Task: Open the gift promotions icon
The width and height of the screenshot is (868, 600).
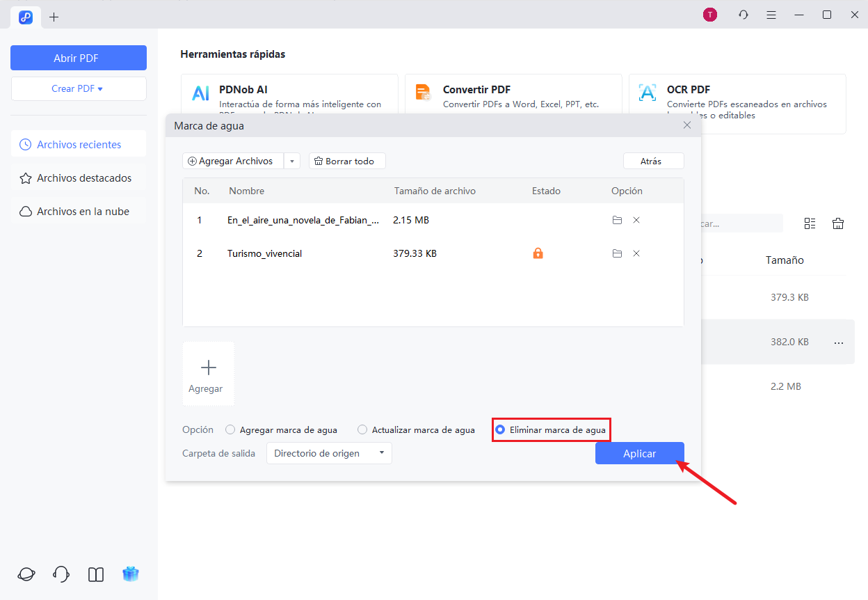Action: tap(130, 574)
